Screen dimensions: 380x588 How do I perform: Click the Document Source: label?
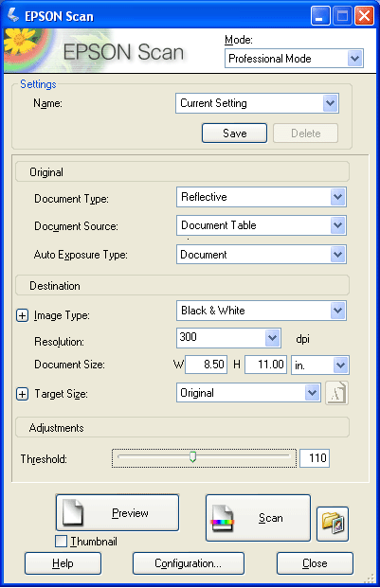click(x=76, y=226)
